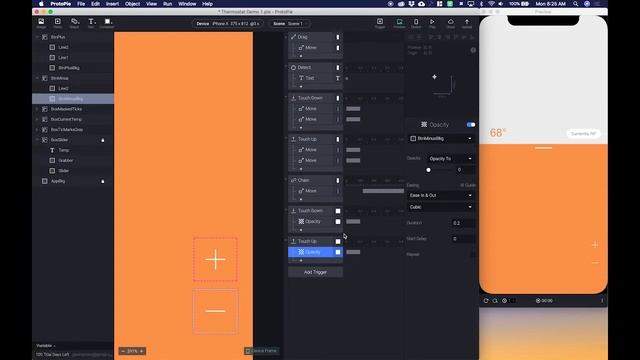The image size is (640, 360).
Task: Reload the preview with refresh icon
Action: 486,300
